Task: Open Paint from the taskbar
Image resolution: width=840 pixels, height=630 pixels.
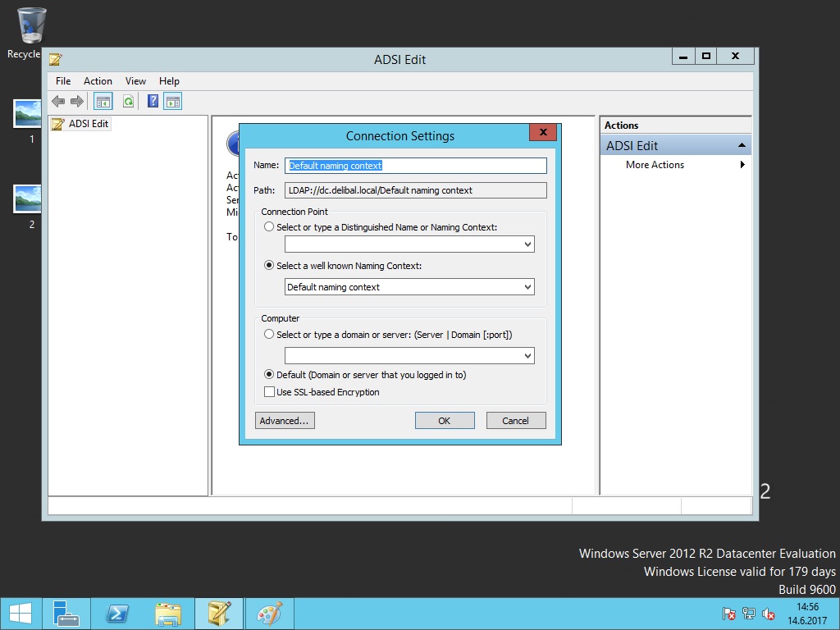Action: (269, 614)
